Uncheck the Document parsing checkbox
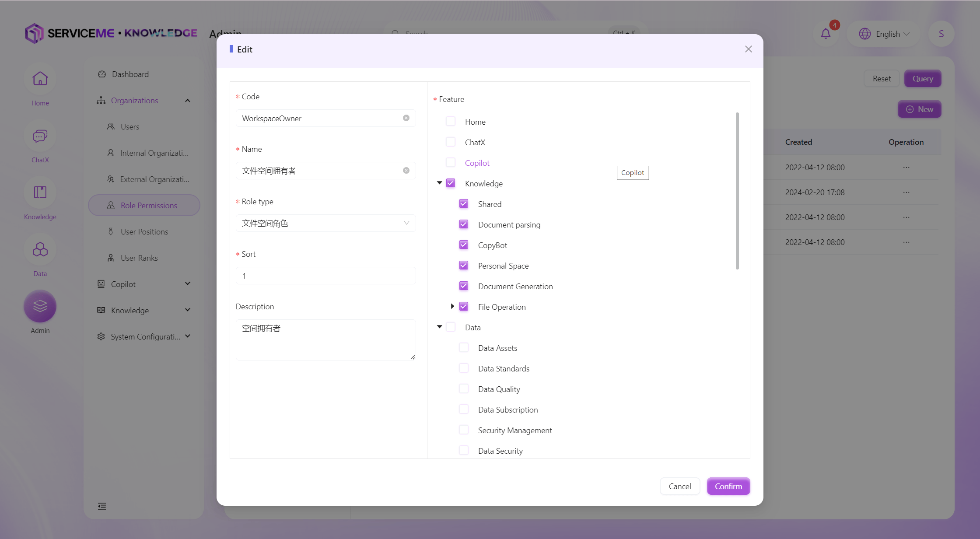The height and width of the screenshot is (539, 980). pyautogui.click(x=464, y=224)
